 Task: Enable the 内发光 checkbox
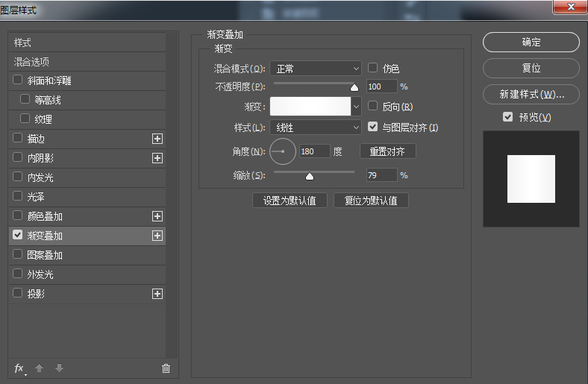point(17,177)
